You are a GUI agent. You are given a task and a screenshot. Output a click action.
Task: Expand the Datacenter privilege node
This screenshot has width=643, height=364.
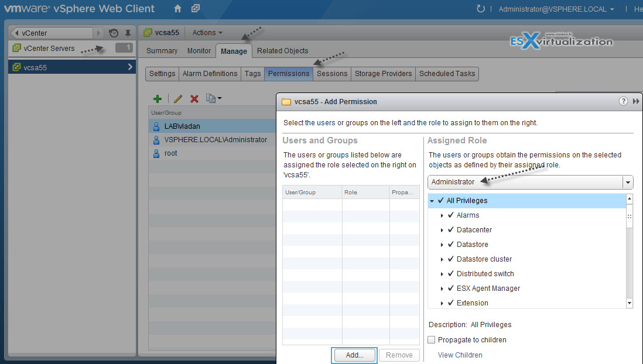(442, 231)
